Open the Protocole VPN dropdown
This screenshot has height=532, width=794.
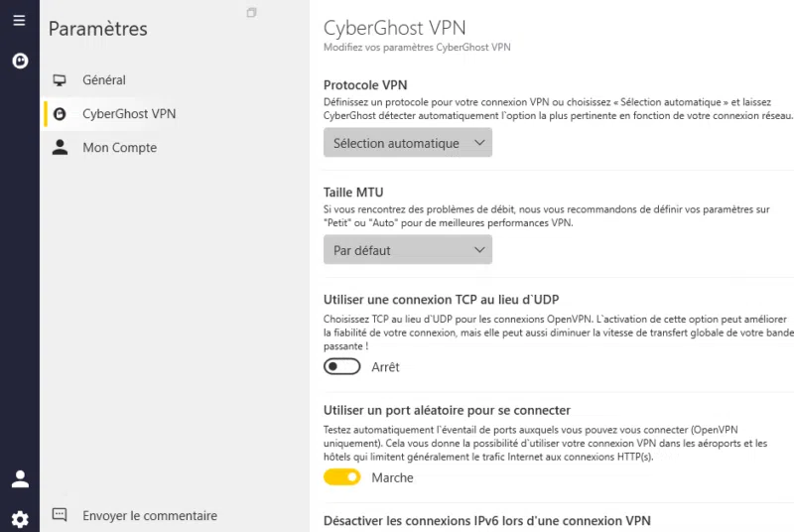(407, 143)
